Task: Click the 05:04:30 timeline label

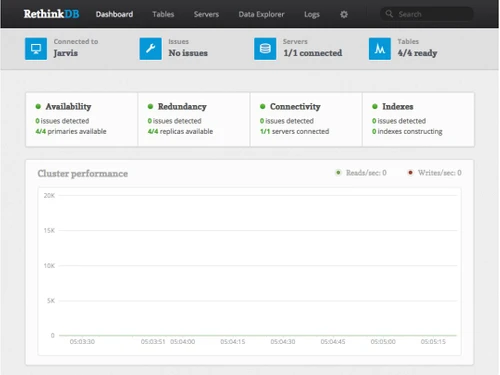Action: coord(283,342)
